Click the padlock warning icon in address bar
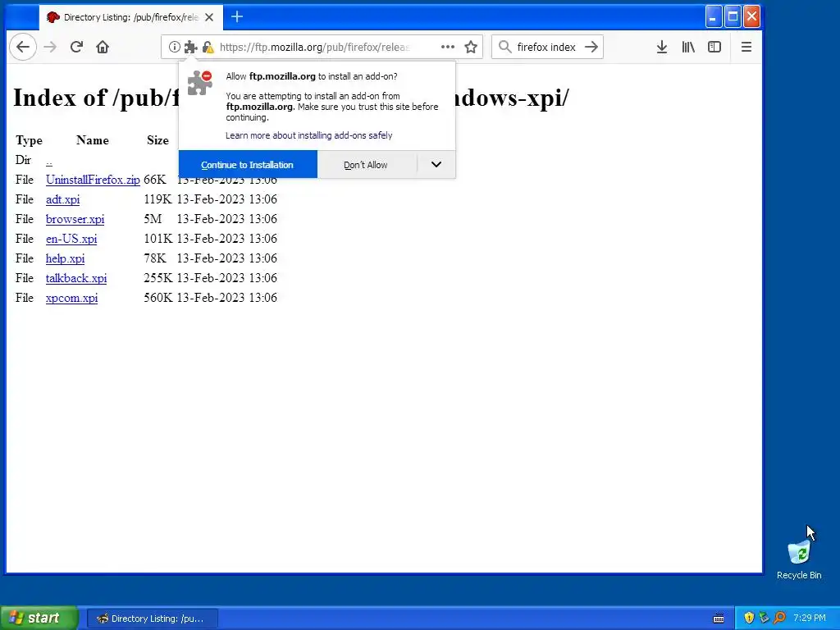Viewport: 840px width, 630px height. (208, 47)
